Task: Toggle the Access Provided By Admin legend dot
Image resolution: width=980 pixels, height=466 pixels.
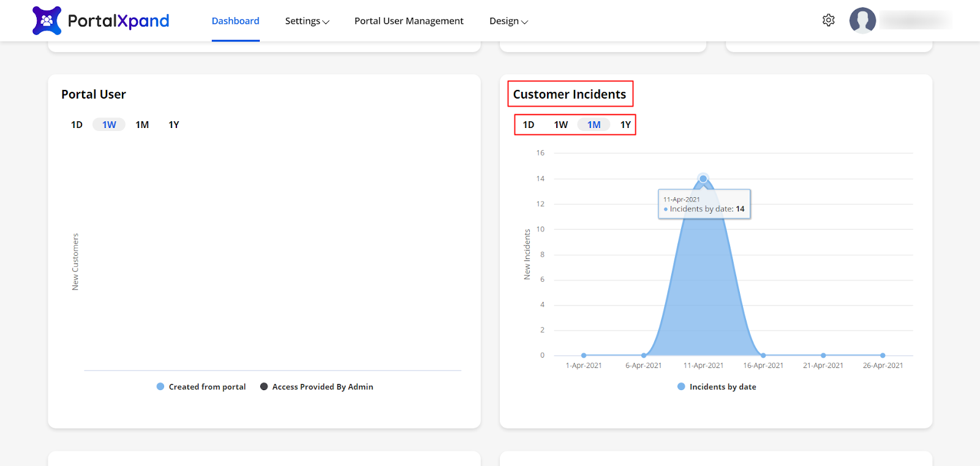Action: pyautogui.click(x=264, y=386)
